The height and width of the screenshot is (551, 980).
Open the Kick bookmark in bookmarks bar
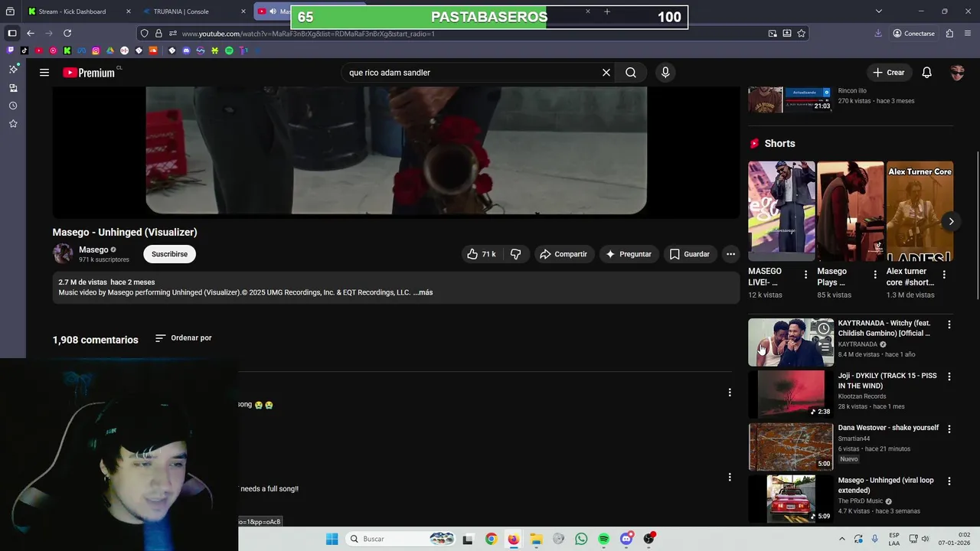[x=67, y=51]
